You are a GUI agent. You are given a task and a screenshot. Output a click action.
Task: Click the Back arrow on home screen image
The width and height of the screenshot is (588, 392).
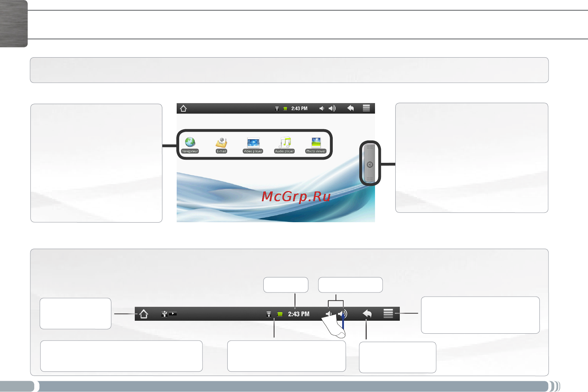351,108
